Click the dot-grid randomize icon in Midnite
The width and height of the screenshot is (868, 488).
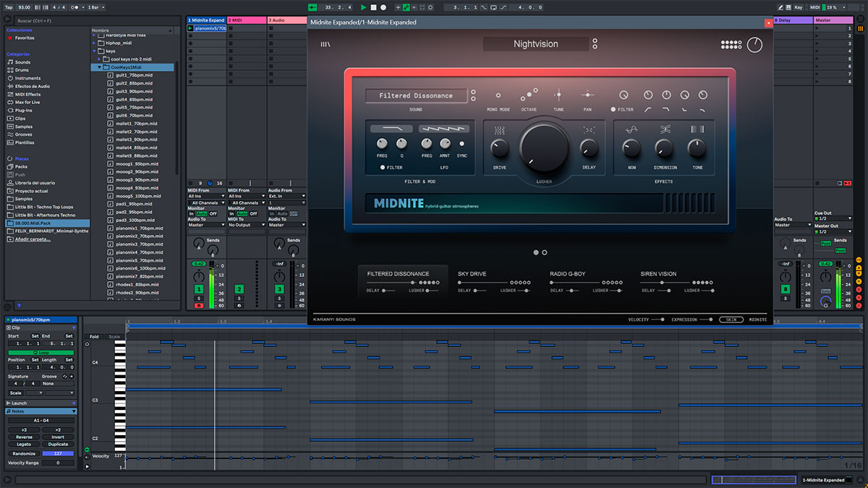pos(731,45)
